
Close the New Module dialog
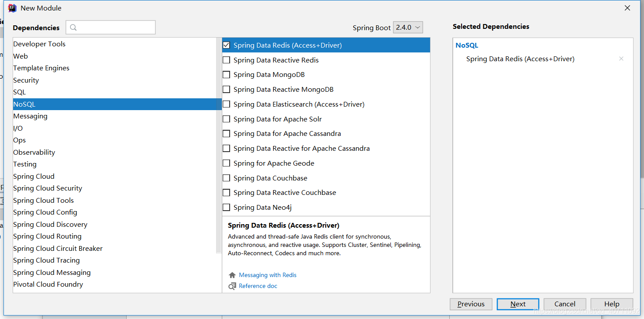tap(627, 8)
